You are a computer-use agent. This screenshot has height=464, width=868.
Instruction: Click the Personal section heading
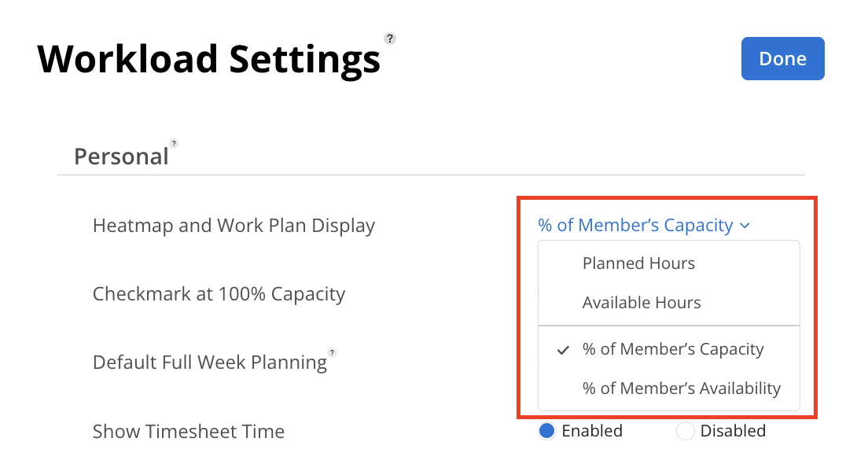pyautogui.click(x=121, y=157)
